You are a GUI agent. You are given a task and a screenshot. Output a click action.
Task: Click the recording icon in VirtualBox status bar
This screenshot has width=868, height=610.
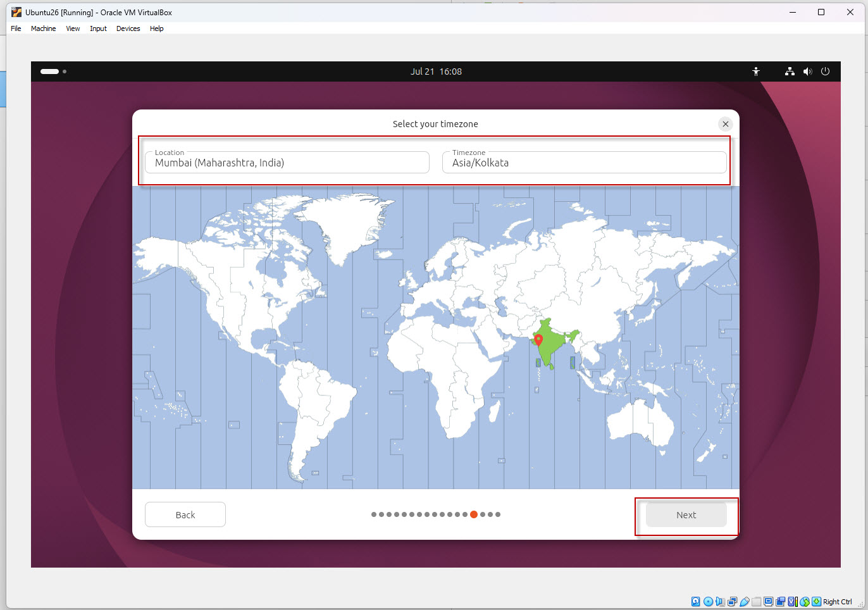(780, 602)
